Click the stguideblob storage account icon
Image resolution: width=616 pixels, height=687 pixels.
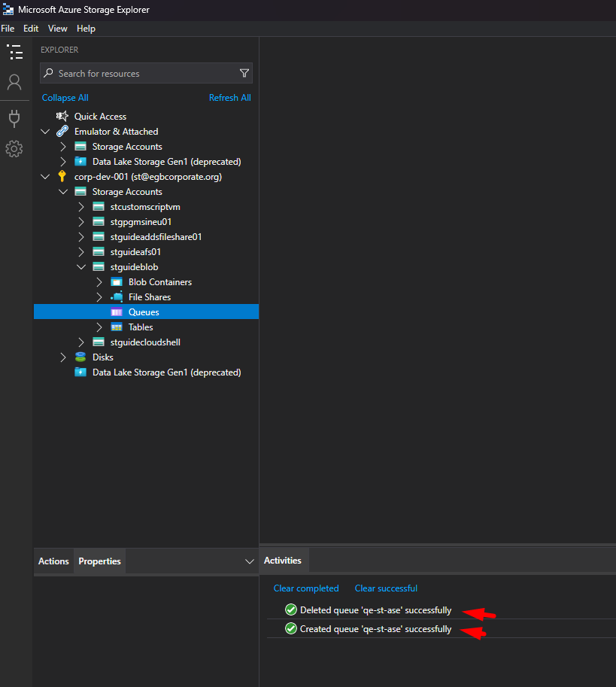click(99, 267)
